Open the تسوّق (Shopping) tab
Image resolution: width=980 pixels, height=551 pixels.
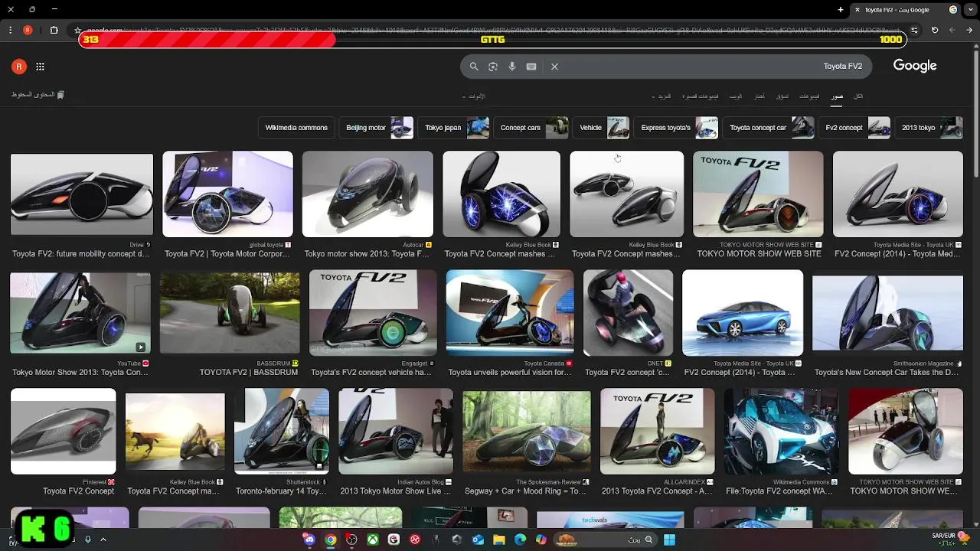782,96
